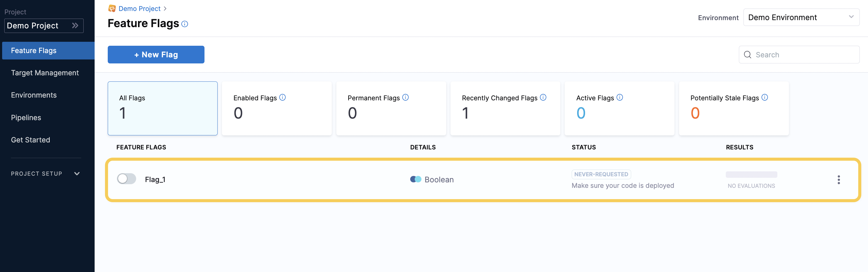
Task: Open Pipelines from the sidebar
Action: pyautogui.click(x=26, y=117)
